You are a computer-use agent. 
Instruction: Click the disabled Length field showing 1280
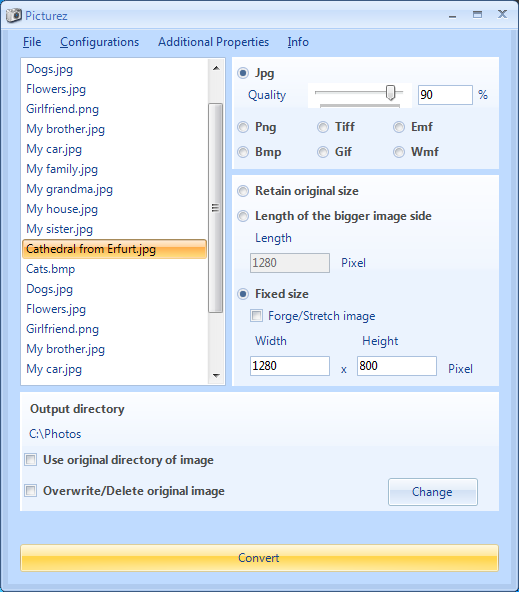coord(290,263)
